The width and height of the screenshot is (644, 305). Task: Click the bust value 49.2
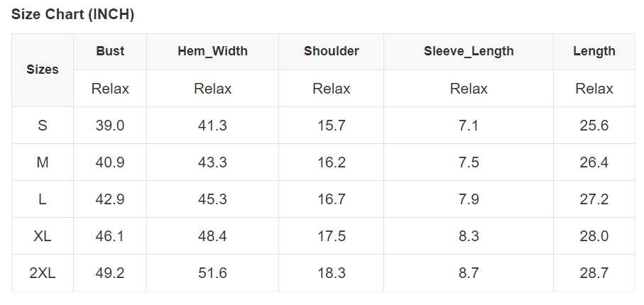[x=110, y=273]
